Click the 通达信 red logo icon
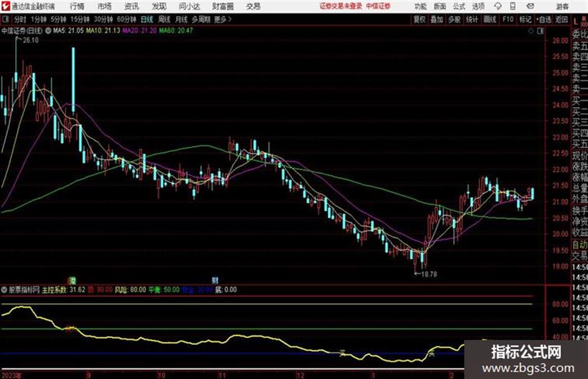This screenshot has height=379, width=588. (6, 6)
